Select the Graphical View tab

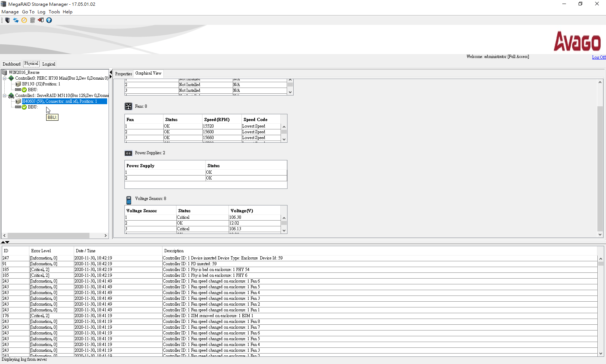coord(148,74)
